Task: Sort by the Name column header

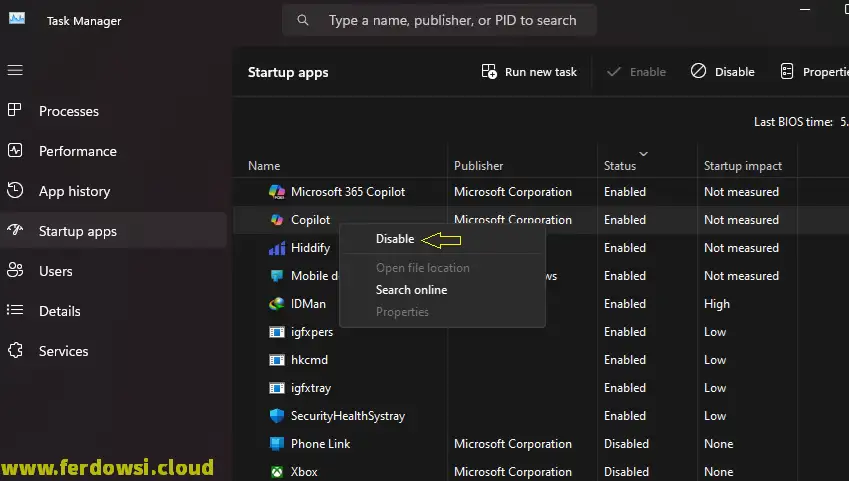Action: (x=264, y=166)
